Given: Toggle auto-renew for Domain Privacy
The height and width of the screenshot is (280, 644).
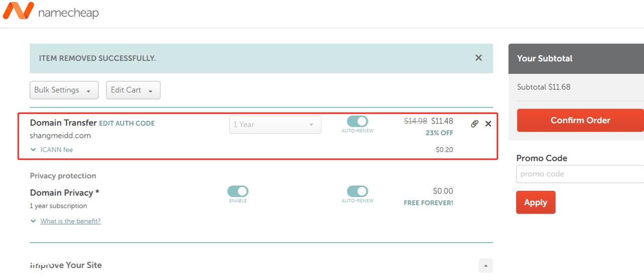Looking at the screenshot, I should click(357, 191).
